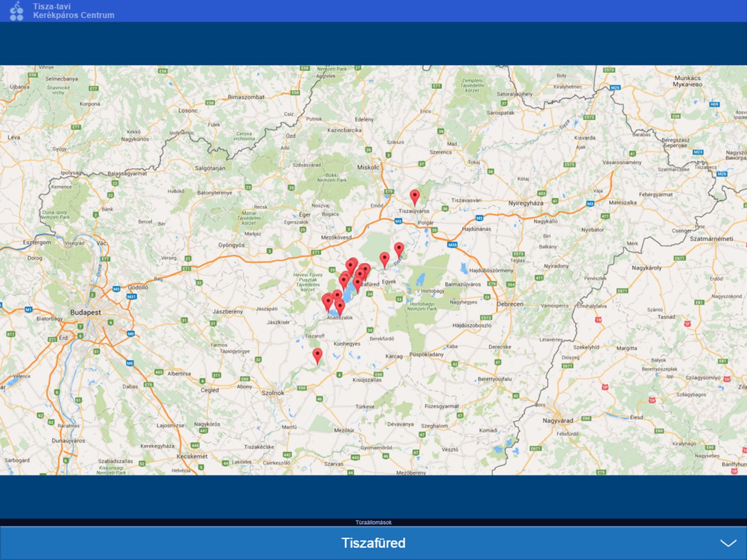Click the Szolnok label on the map
The width and height of the screenshot is (747, 560).
(x=273, y=393)
